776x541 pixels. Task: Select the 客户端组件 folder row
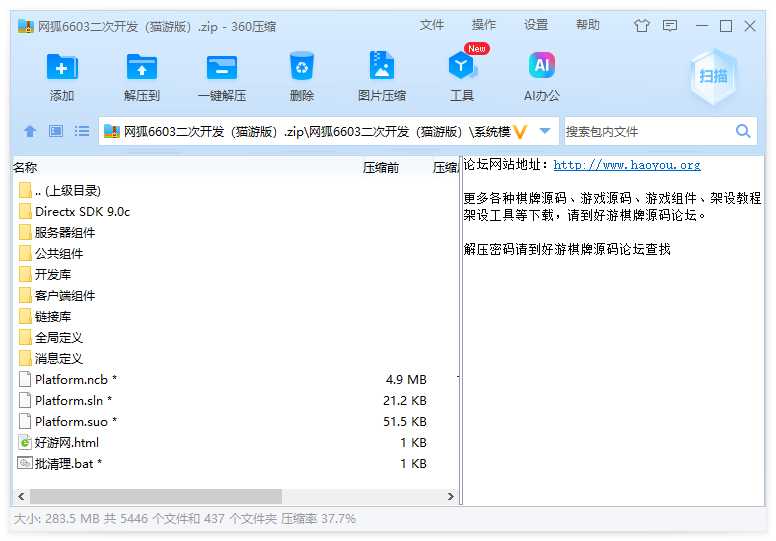click(x=236, y=295)
